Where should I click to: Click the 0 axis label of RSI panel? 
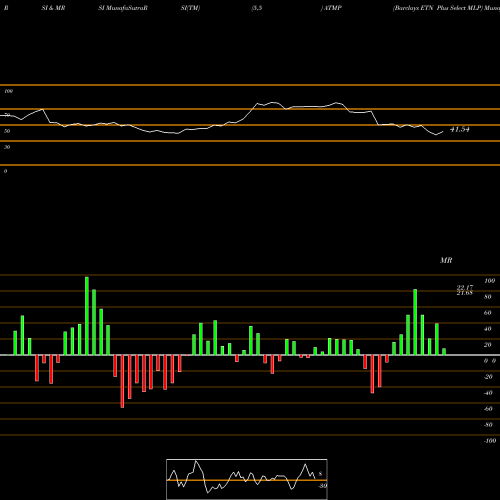pyautogui.click(x=5, y=171)
